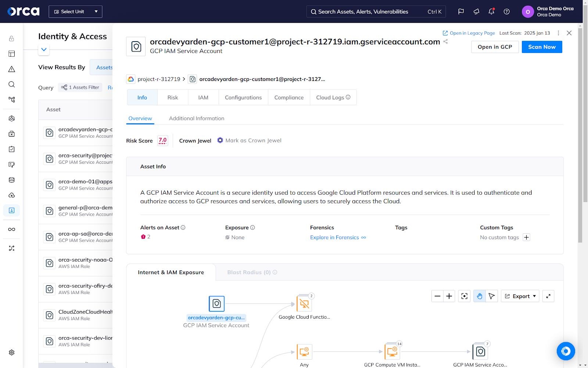Open the Export dropdown
Viewport: 588px width, 368px height.
point(520,296)
